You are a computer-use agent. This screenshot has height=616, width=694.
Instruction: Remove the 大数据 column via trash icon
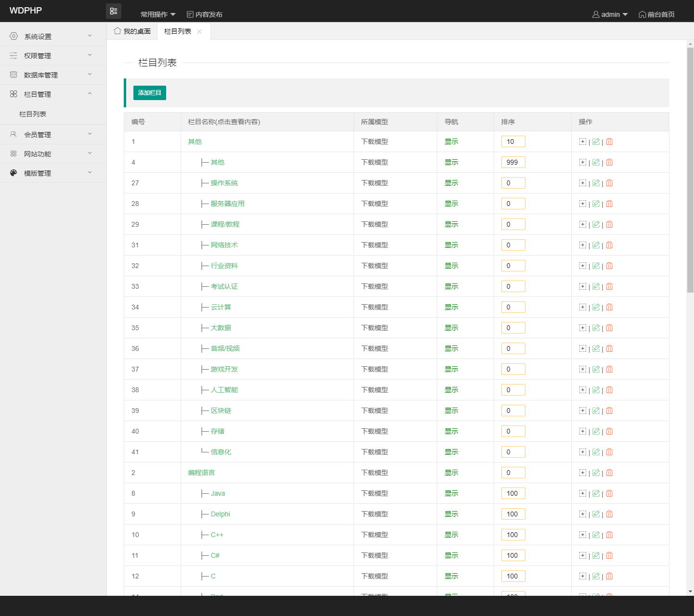[609, 328]
